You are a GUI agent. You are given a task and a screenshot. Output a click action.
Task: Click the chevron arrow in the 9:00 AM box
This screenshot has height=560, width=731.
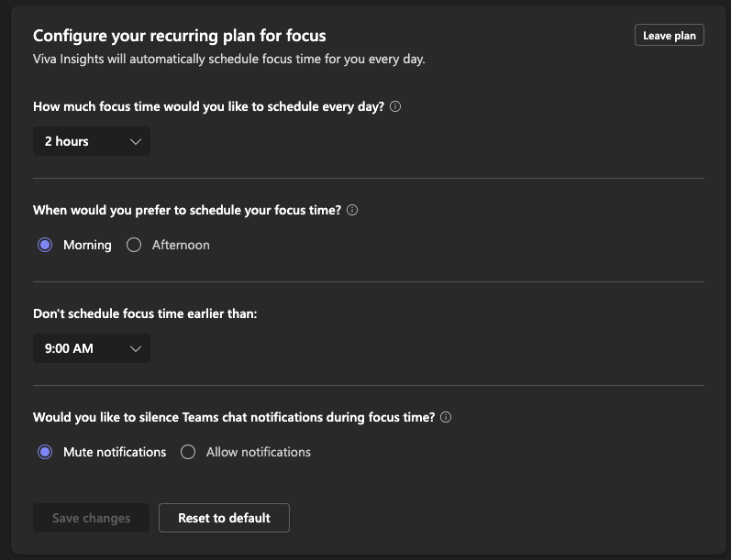click(136, 348)
